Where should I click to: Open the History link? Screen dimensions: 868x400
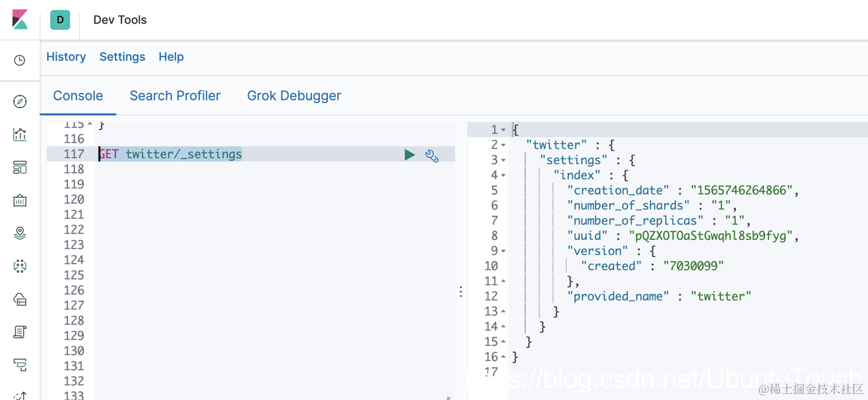click(x=66, y=57)
